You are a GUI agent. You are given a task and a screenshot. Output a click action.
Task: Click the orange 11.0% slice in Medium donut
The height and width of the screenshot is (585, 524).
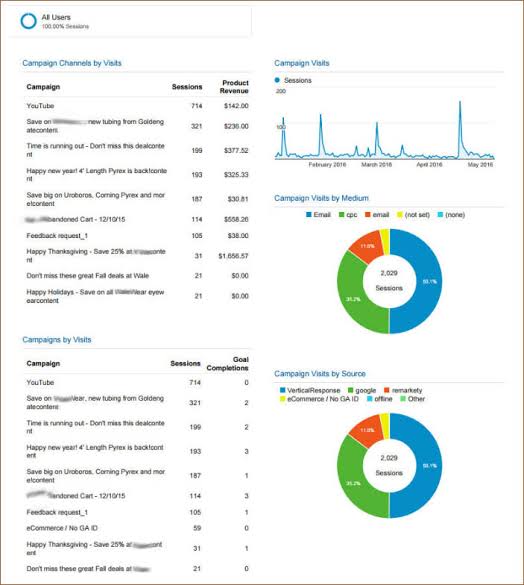tap(368, 246)
